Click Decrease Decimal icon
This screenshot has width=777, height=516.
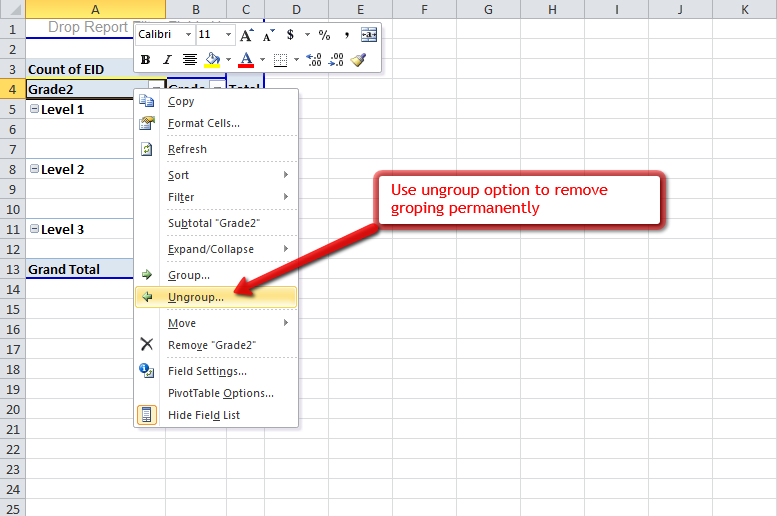point(336,60)
